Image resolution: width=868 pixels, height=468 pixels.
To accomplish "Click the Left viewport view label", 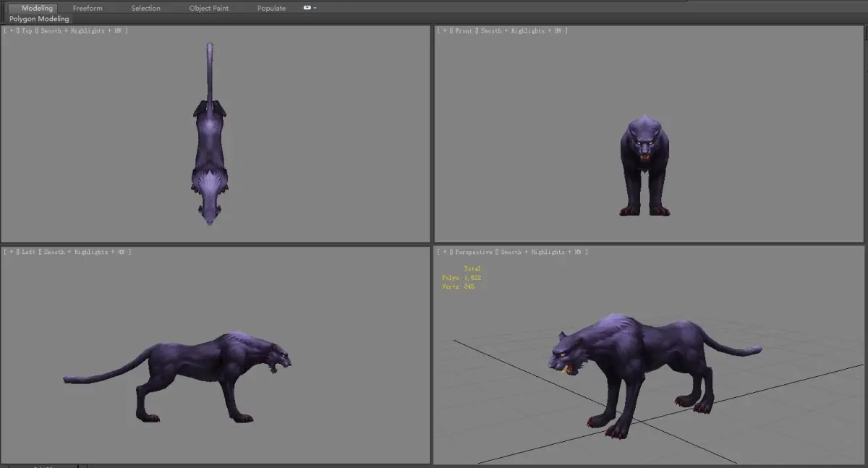I will point(29,252).
